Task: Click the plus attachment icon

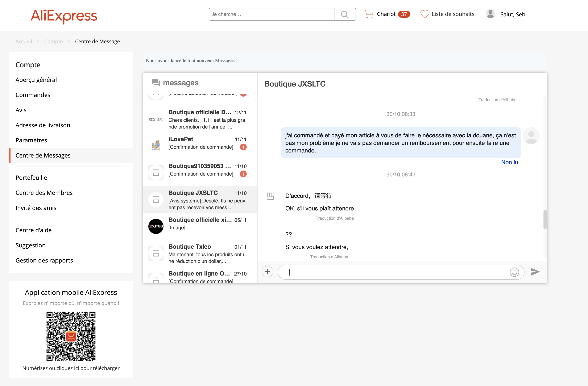Action: pos(267,272)
